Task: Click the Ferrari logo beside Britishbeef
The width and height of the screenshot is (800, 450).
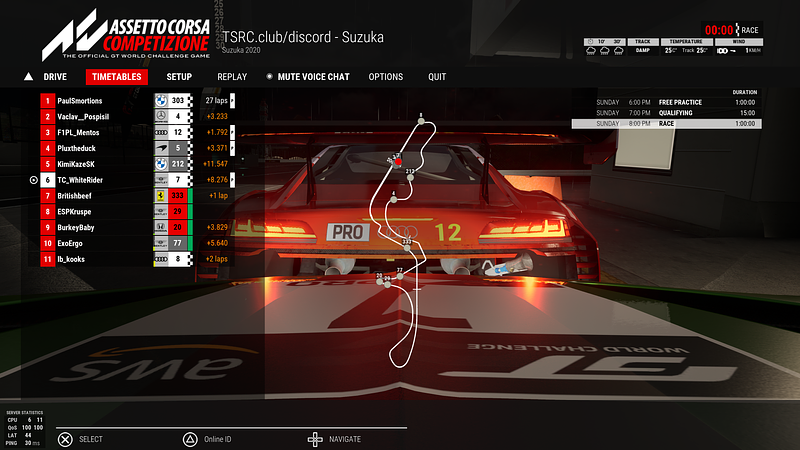Action: click(x=161, y=195)
